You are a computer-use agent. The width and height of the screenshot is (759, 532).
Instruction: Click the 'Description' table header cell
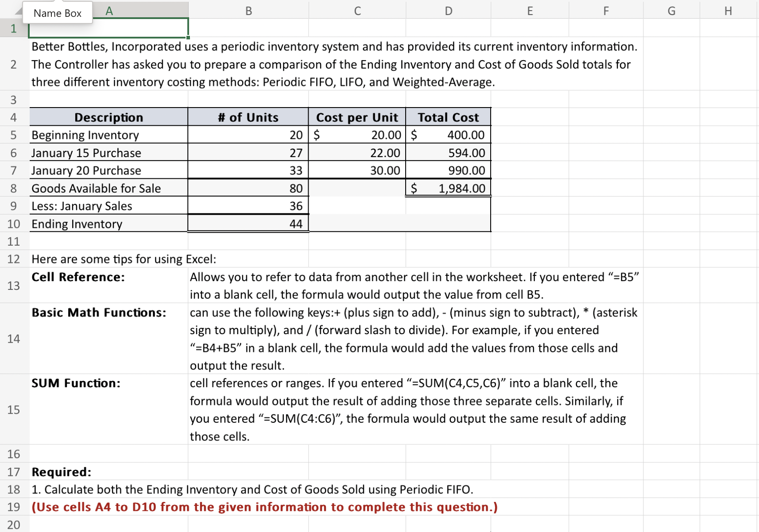(109, 117)
